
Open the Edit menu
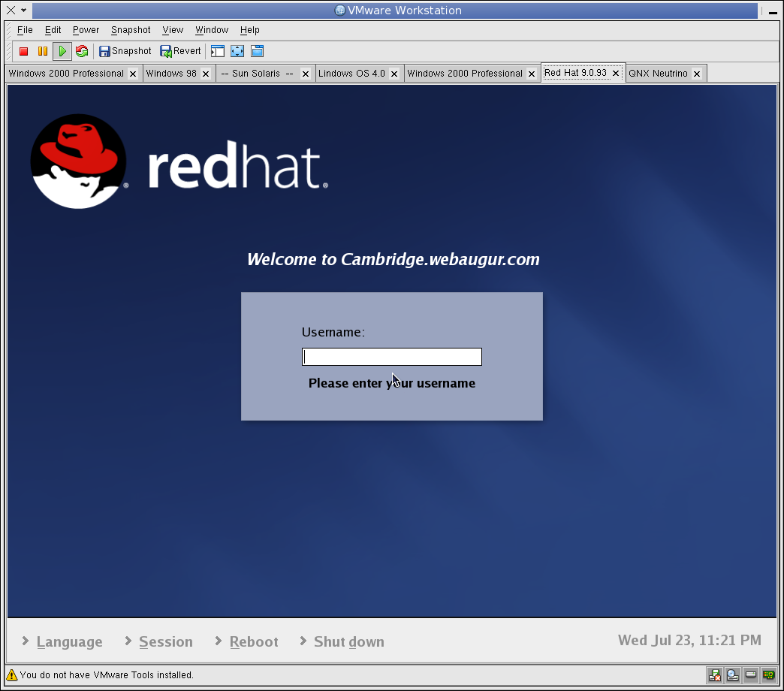[53, 30]
